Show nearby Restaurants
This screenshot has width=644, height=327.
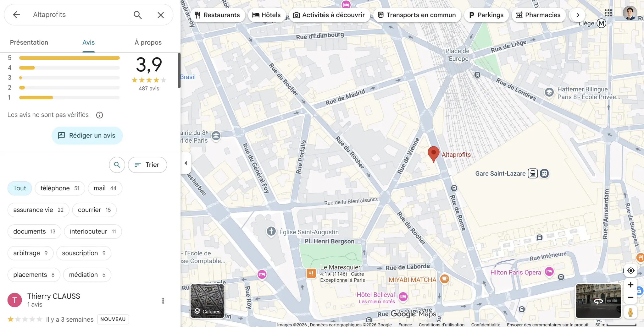point(218,15)
